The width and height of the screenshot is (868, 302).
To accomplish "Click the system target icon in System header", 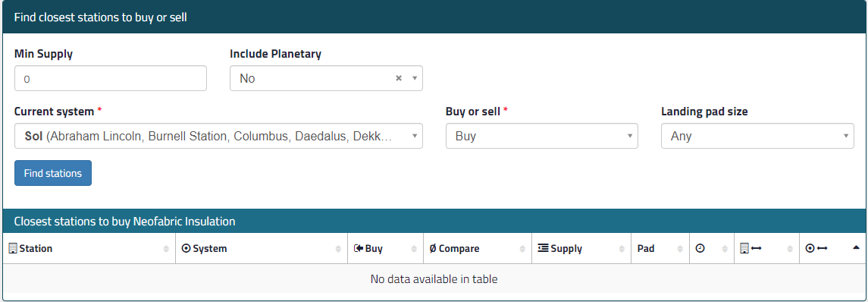I will pyautogui.click(x=186, y=249).
